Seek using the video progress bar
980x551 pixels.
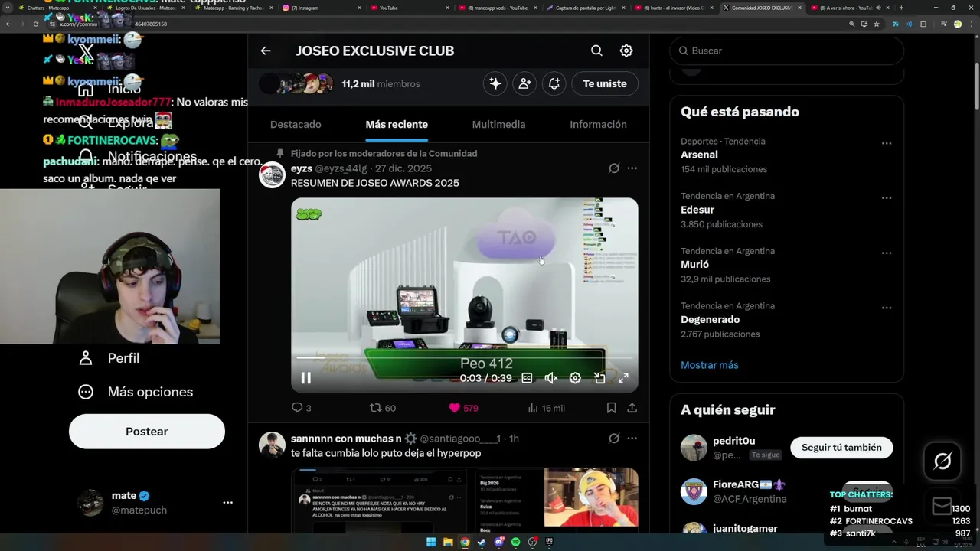(x=464, y=357)
